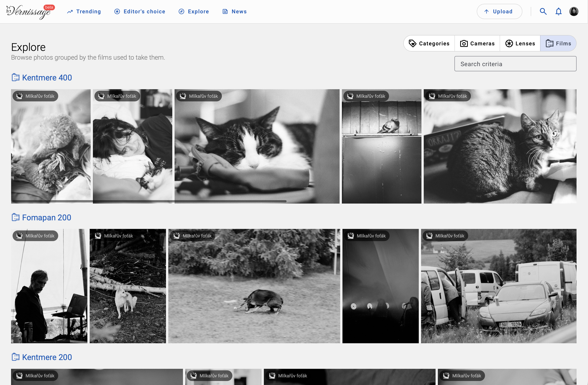588x385 pixels.
Task: Switch grouping to Lenses
Action: pyautogui.click(x=520, y=43)
